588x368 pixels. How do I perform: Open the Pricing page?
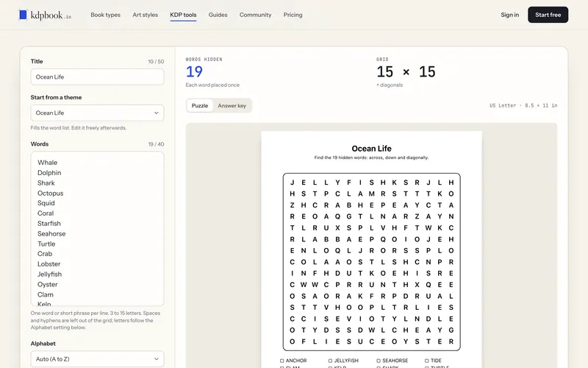pos(293,15)
